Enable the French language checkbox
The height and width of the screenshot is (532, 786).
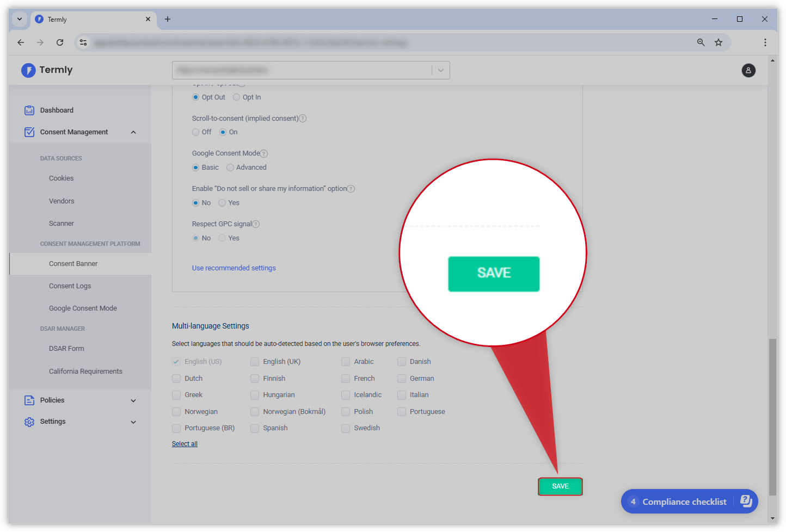coord(346,379)
